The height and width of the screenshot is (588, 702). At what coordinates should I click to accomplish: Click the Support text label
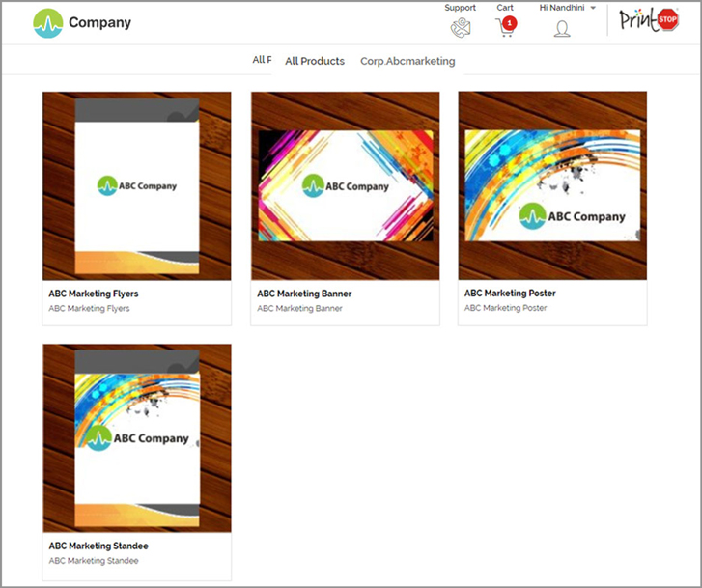click(460, 8)
